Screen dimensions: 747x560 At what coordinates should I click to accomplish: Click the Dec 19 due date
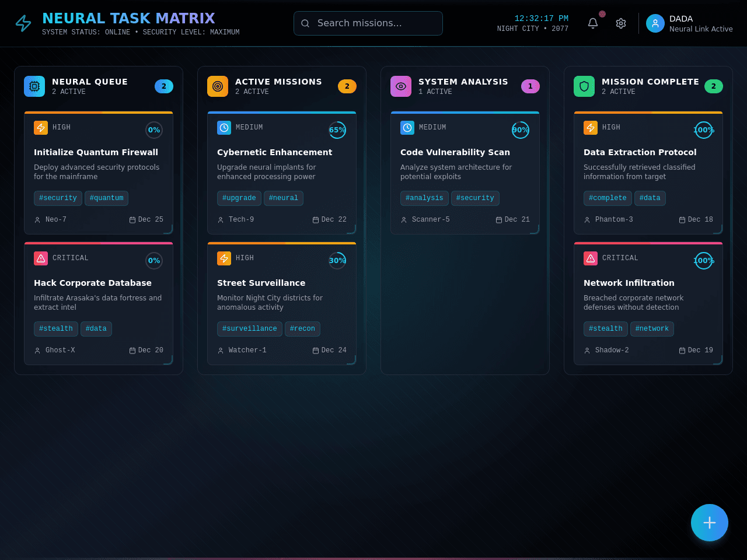coord(700,351)
